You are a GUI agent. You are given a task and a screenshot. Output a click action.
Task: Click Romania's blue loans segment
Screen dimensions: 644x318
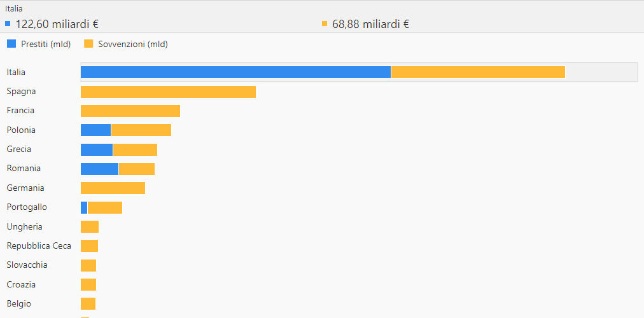[x=99, y=169]
